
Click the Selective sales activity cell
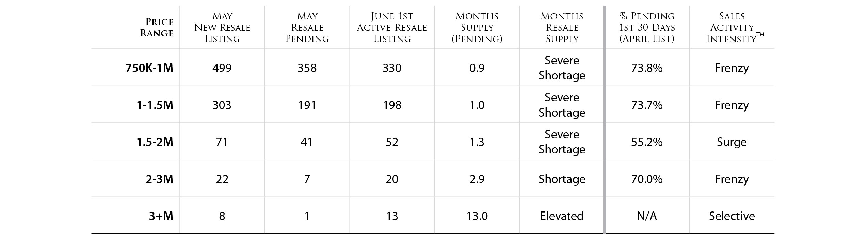[x=732, y=216]
